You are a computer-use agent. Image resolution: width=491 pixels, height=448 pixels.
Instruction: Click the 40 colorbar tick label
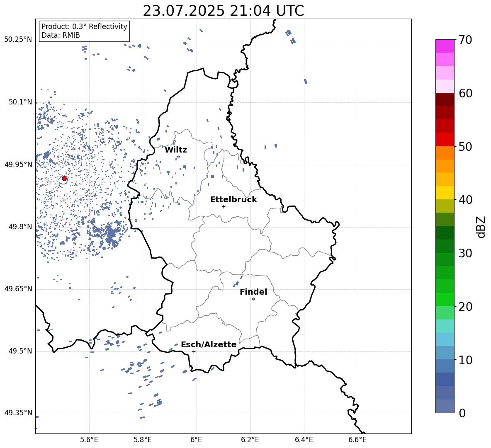(x=465, y=200)
